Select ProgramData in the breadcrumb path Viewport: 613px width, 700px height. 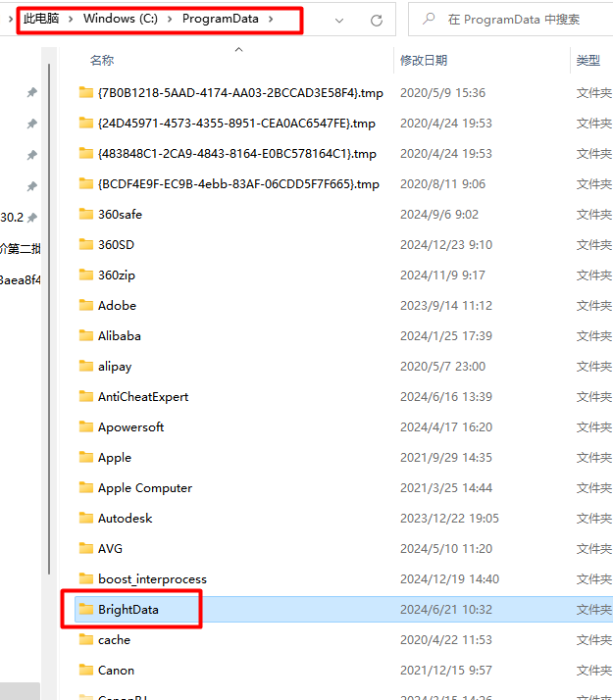[220, 19]
